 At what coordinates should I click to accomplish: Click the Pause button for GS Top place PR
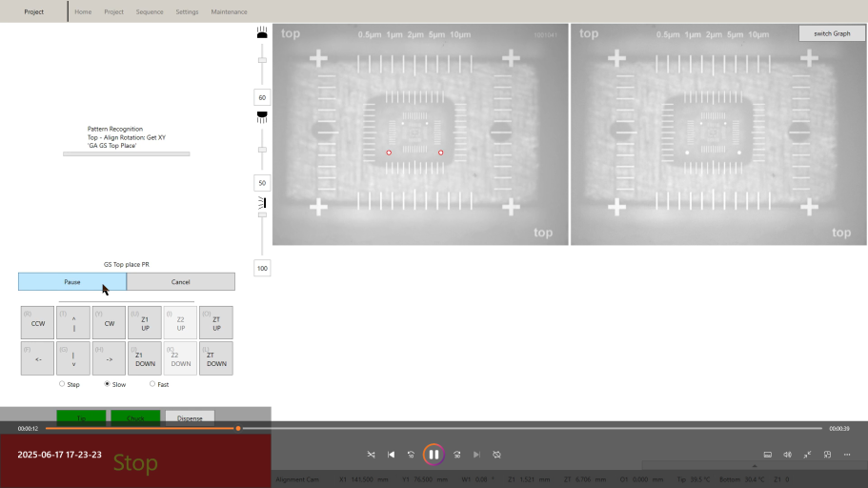(x=72, y=282)
